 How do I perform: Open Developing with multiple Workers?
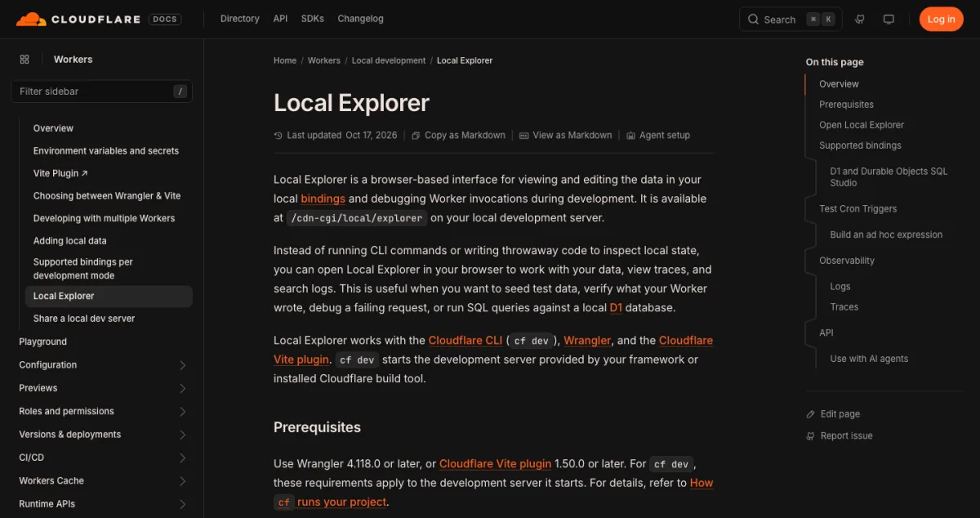105,218
